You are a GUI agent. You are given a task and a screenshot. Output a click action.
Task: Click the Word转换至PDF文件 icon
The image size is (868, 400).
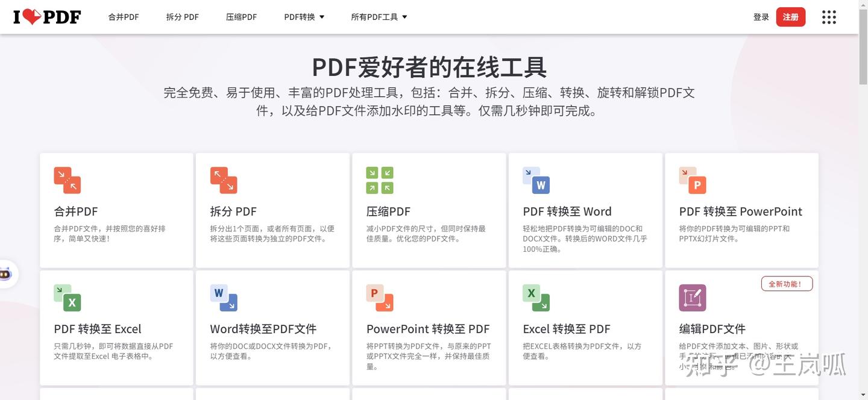click(224, 298)
